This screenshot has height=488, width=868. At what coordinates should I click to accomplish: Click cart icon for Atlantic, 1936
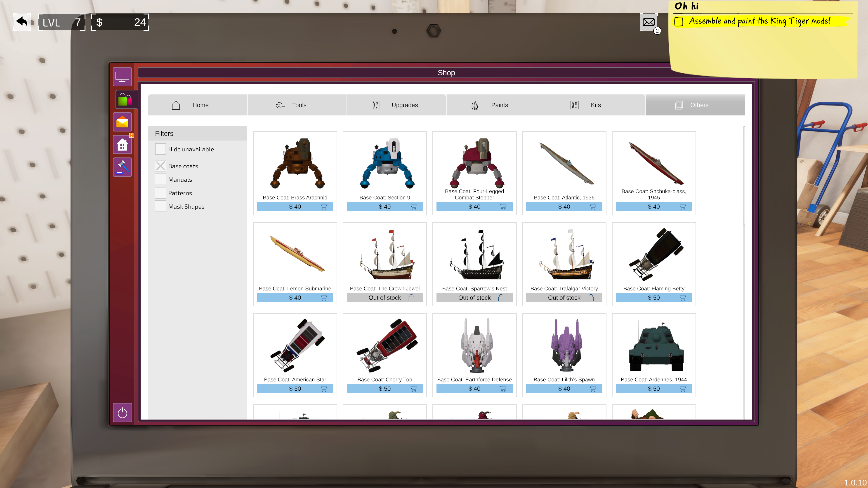click(x=592, y=207)
